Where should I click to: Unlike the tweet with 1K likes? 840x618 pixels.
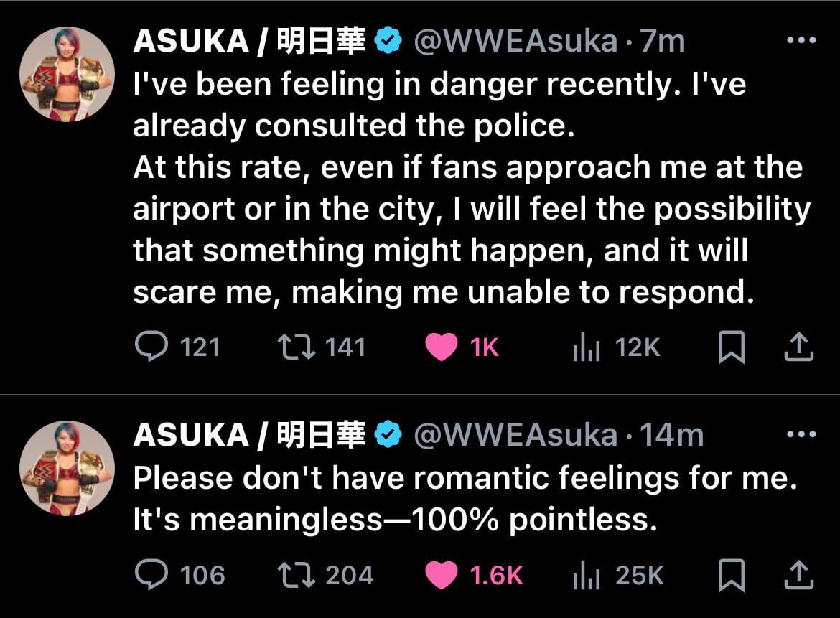coord(441,348)
